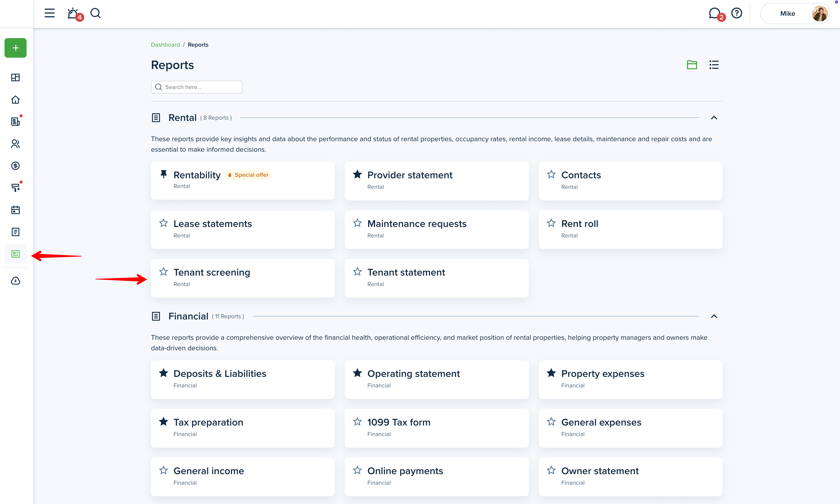This screenshot has height=504, width=840.
Task: Click the pin icon on Rentability
Action: pos(164,174)
